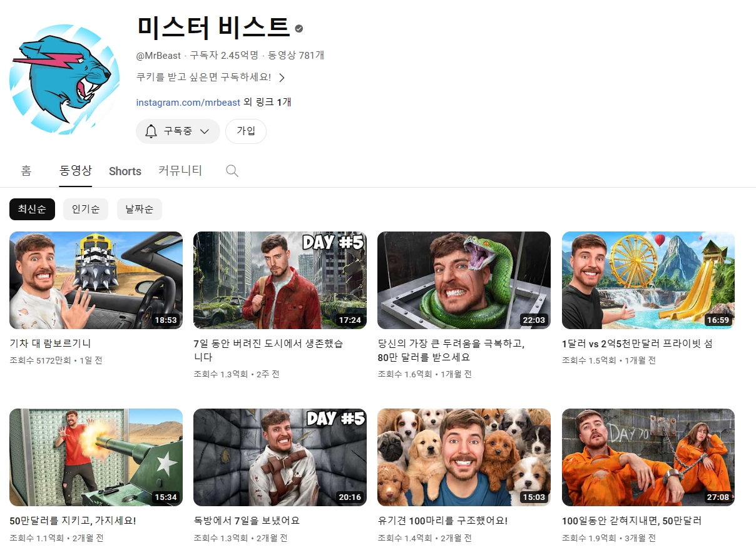
Task: Click the 20:16 duration badge
Action: (350, 497)
